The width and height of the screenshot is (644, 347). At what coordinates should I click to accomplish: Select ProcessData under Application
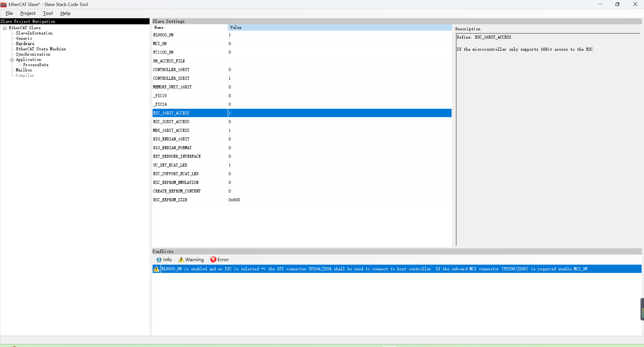click(35, 65)
